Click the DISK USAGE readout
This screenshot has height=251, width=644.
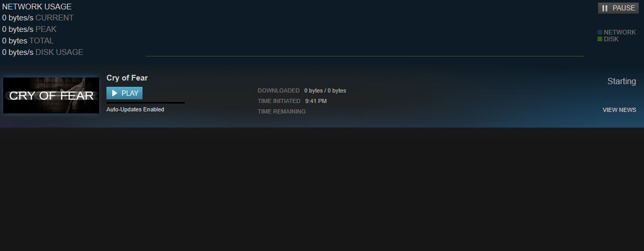43,52
